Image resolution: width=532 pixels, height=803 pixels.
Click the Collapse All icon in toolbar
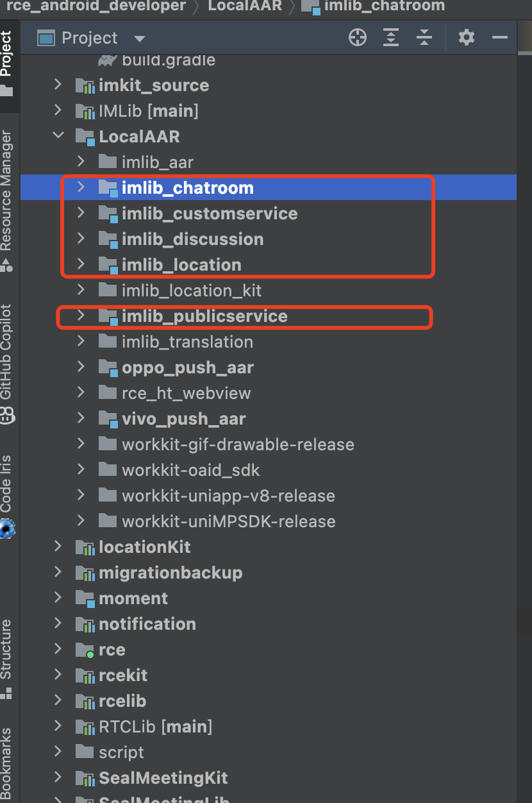coord(424,38)
